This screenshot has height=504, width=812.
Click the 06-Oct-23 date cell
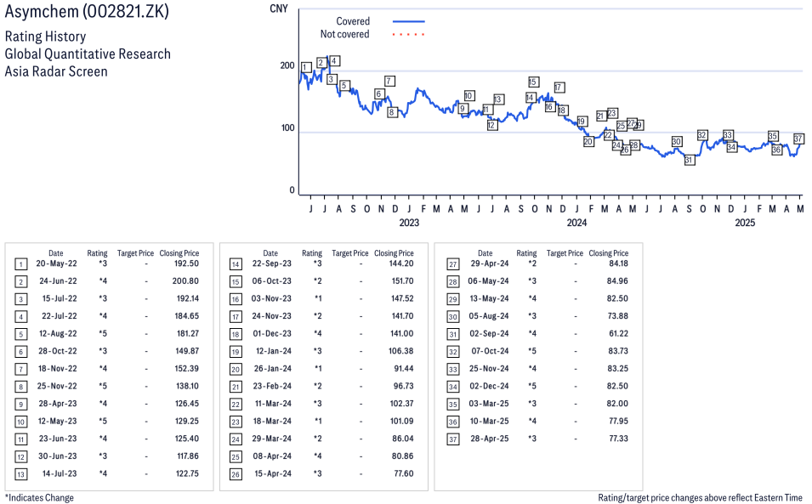click(272, 281)
